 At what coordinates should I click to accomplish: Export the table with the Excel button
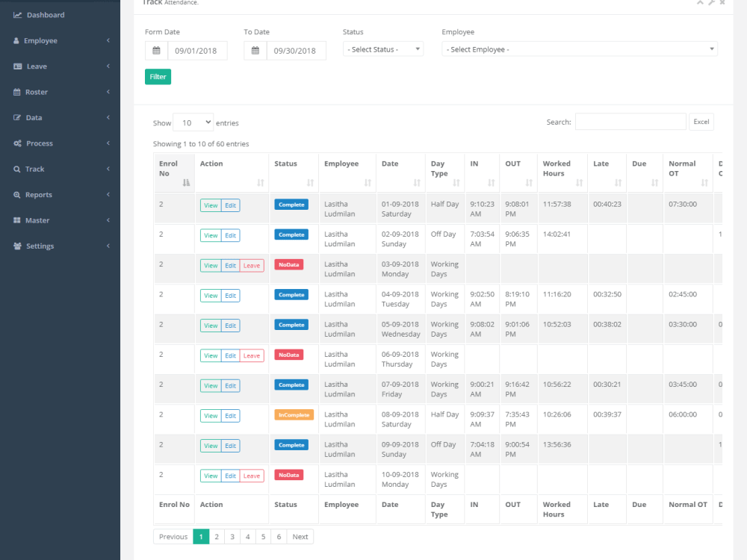(x=701, y=121)
